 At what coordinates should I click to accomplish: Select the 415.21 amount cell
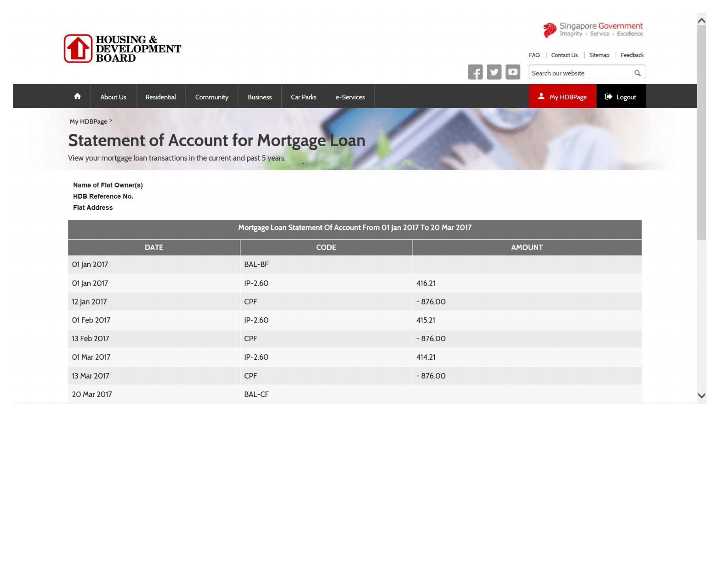527,320
